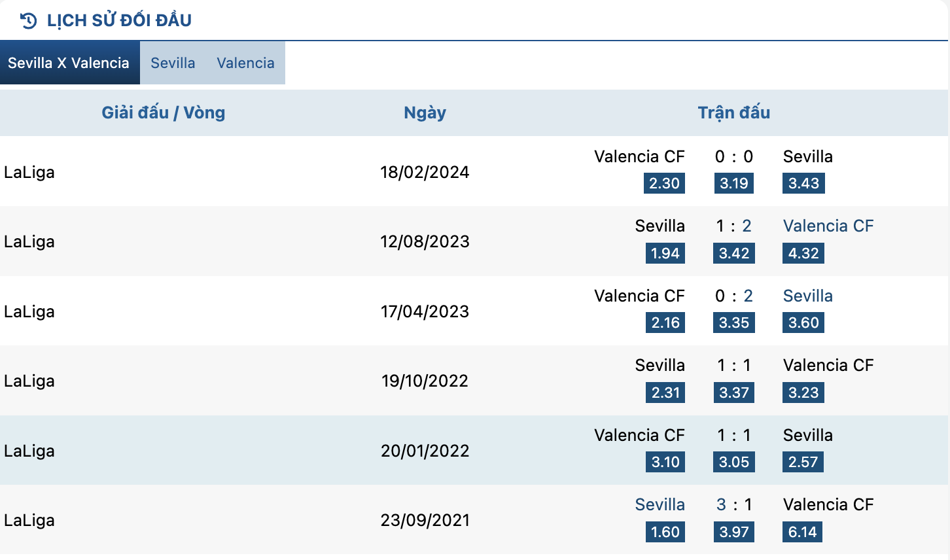Click the 2.31 odds badge
This screenshot has height=560, width=950.
665,393
